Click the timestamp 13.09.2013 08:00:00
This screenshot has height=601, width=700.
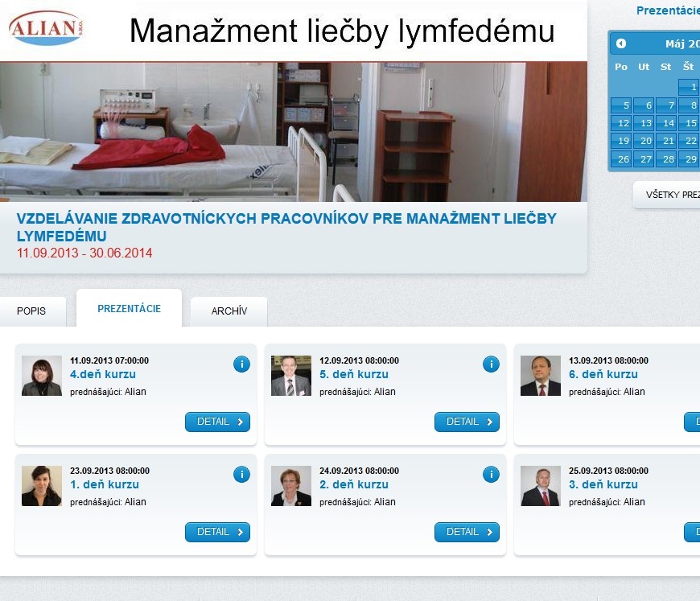pos(608,360)
